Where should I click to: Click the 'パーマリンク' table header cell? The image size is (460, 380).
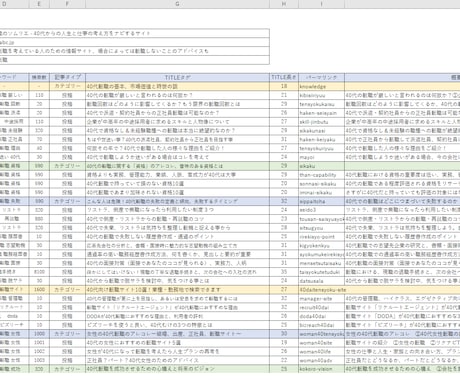click(x=322, y=77)
